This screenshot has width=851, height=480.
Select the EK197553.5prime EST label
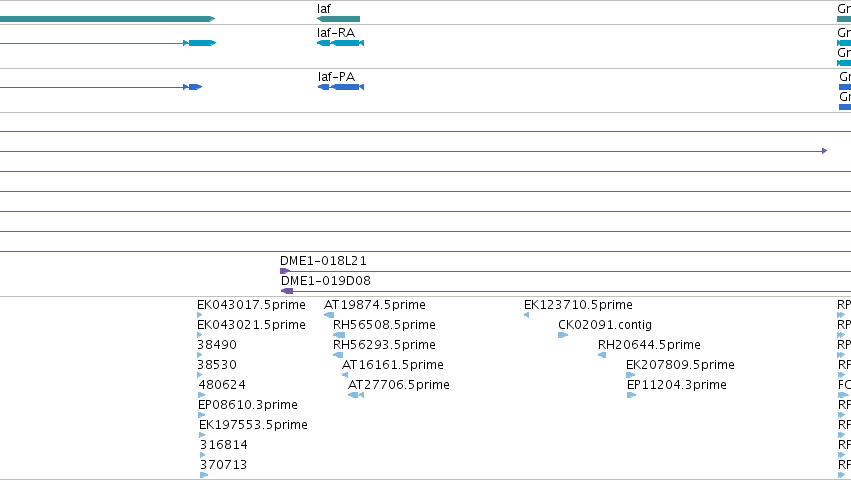[253, 425]
